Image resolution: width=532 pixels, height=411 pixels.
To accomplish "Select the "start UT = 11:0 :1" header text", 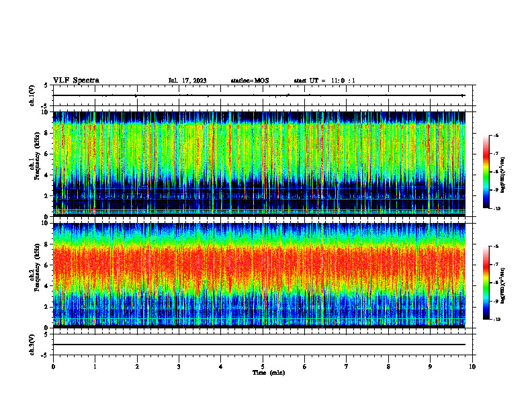I will (324, 81).
